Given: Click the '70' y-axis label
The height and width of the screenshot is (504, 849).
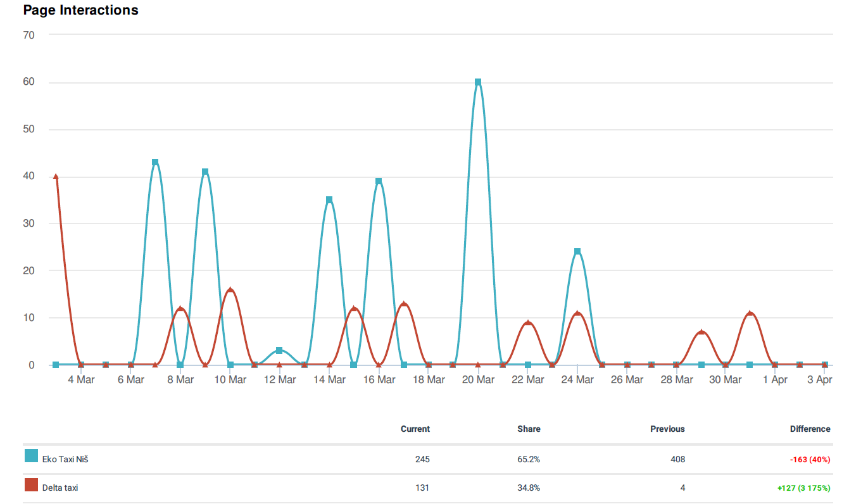Looking at the screenshot, I should tap(28, 35).
